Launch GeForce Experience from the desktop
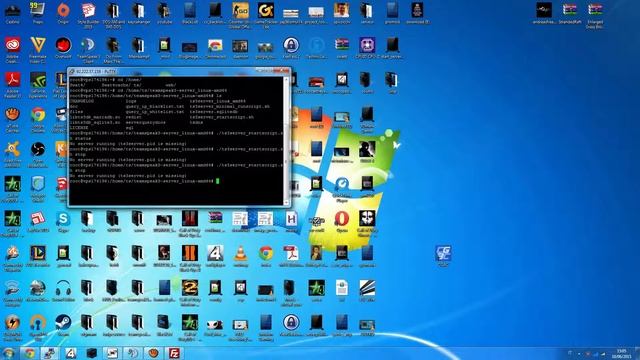 pyautogui.click(x=38, y=84)
